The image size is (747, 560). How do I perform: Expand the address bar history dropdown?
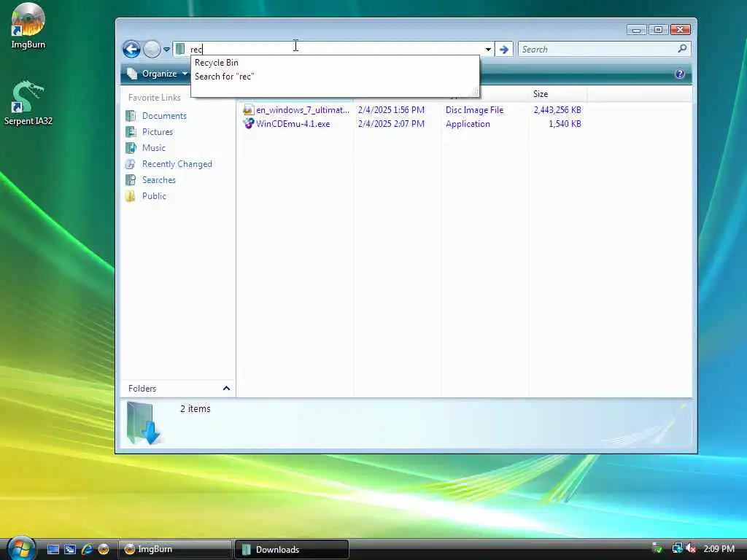(488, 49)
